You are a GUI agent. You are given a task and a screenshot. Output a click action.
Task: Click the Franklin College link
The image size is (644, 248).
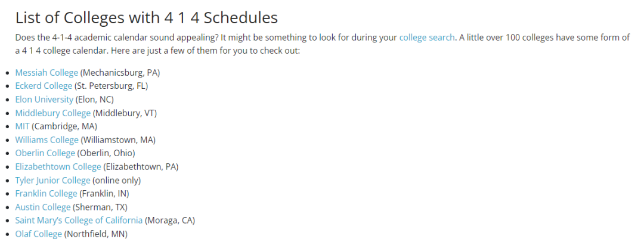(46, 193)
